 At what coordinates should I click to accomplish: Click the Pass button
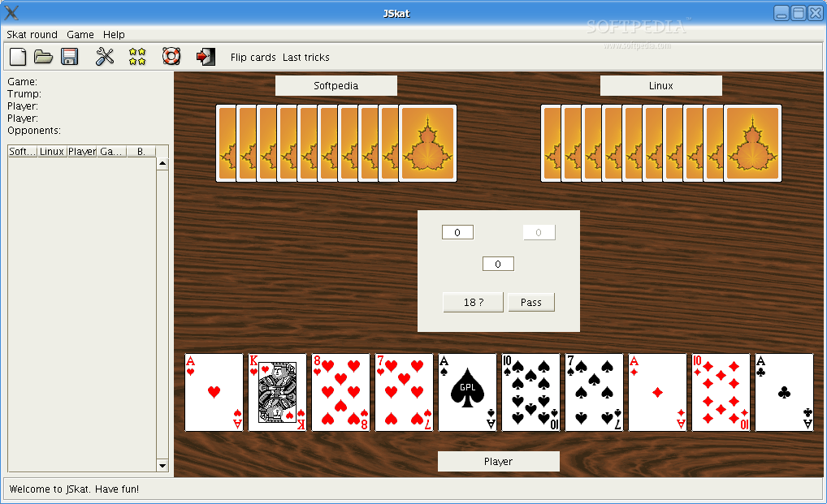coord(531,302)
